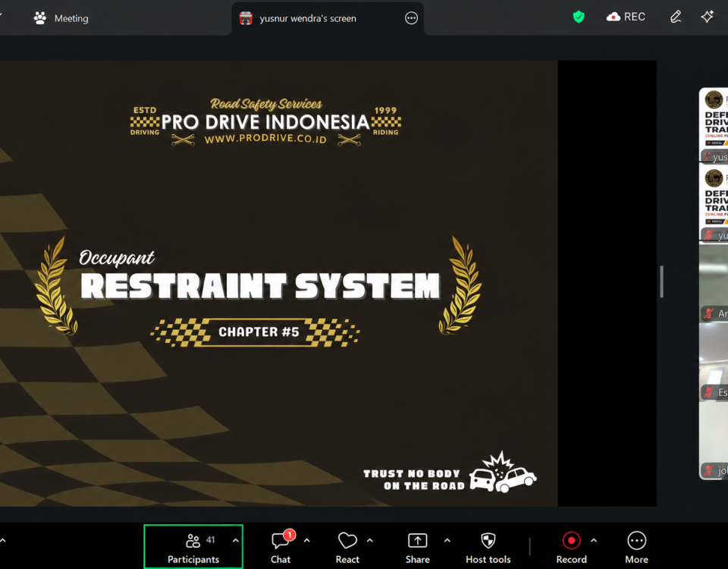This screenshot has height=569, width=728.
Task: Click the REC recording indicator
Action: pos(626,17)
